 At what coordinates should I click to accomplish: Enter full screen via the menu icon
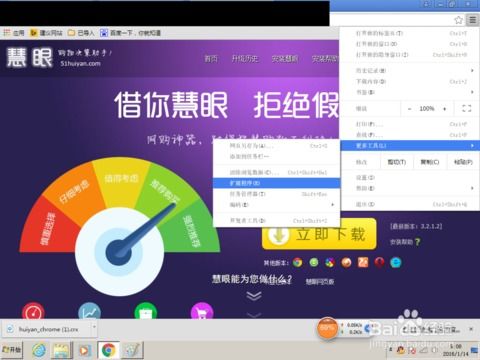click(467, 108)
